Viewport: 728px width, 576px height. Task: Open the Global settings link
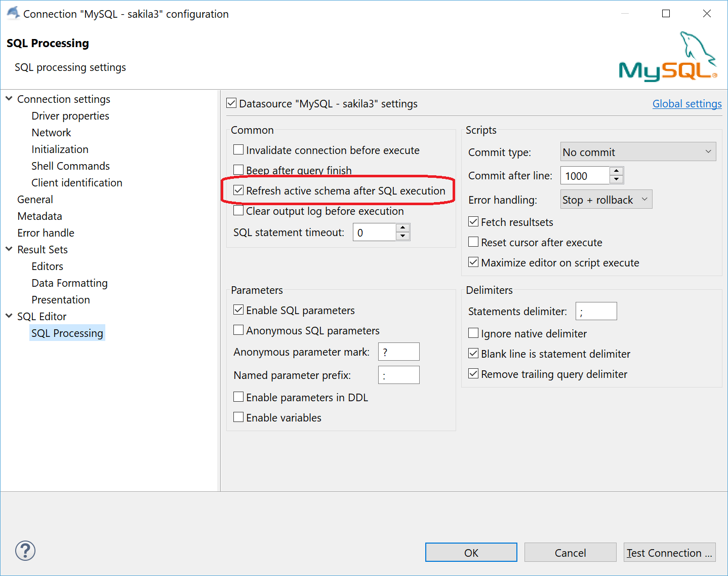point(686,103)
